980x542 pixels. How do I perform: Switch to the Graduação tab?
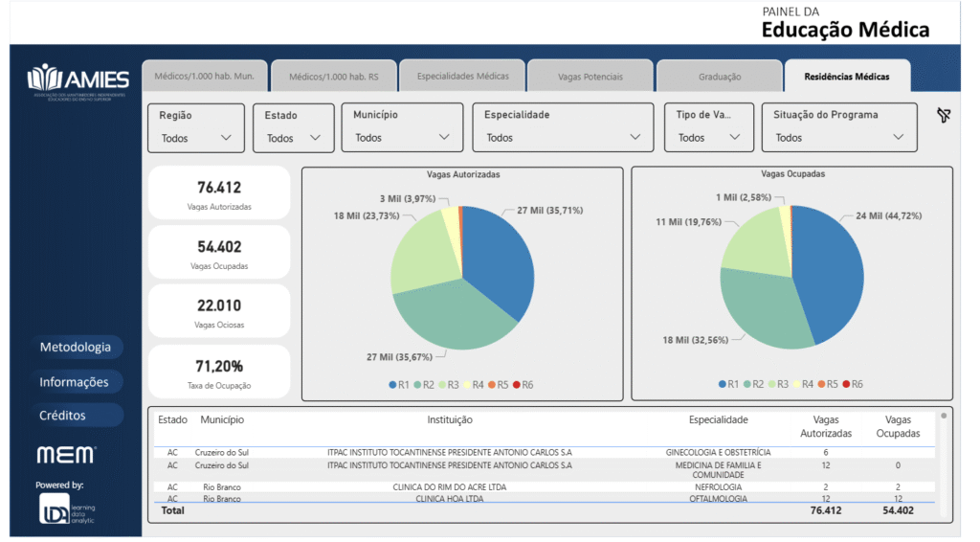click(x=719, y=77)
